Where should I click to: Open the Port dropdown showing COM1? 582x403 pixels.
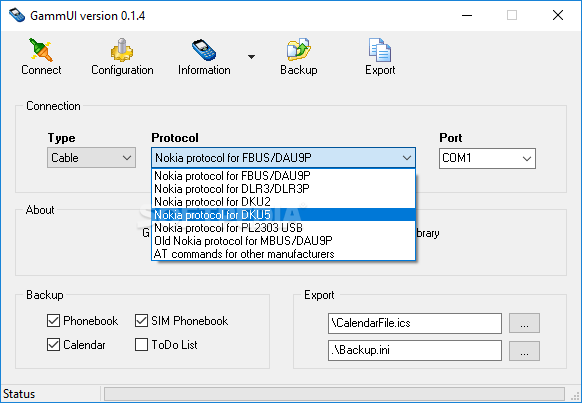point(487,158)
